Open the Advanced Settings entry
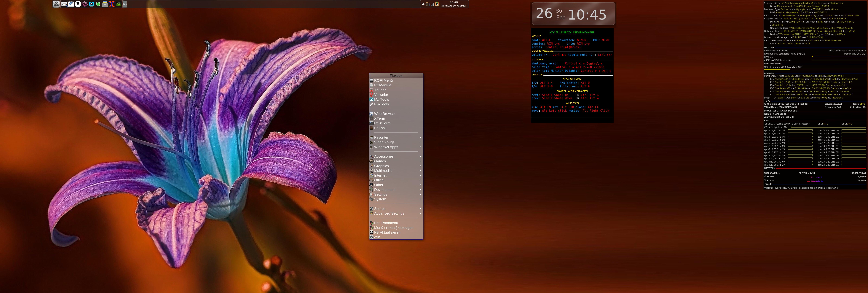This screenshot has width=868, height=293. click(396, 213)
